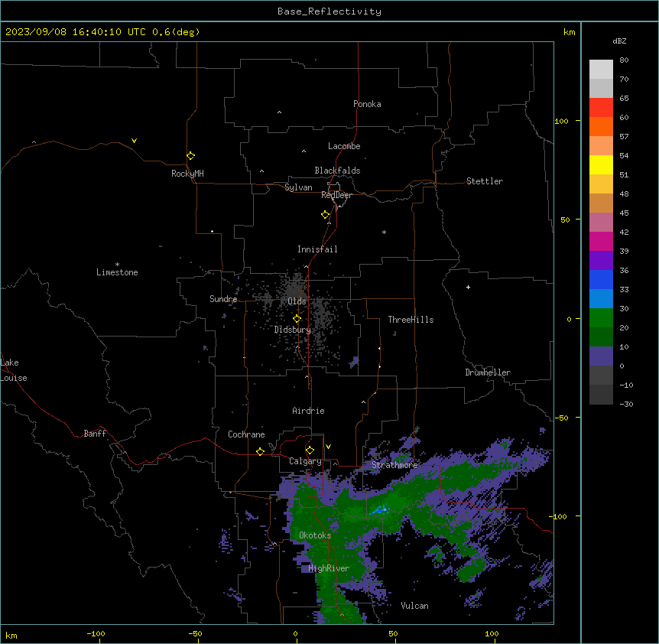
Task: Click the HighRiver label
Action: (x=329, y=568)
